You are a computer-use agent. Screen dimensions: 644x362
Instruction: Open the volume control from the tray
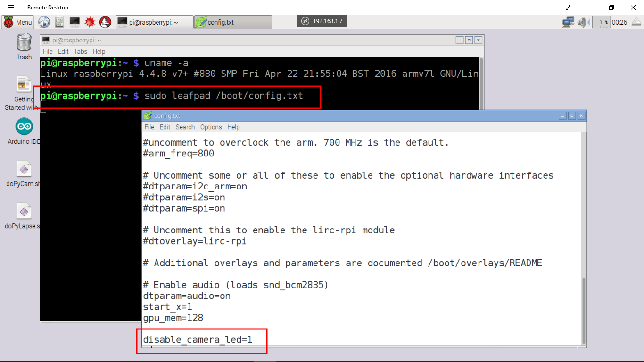pos(583,22)
